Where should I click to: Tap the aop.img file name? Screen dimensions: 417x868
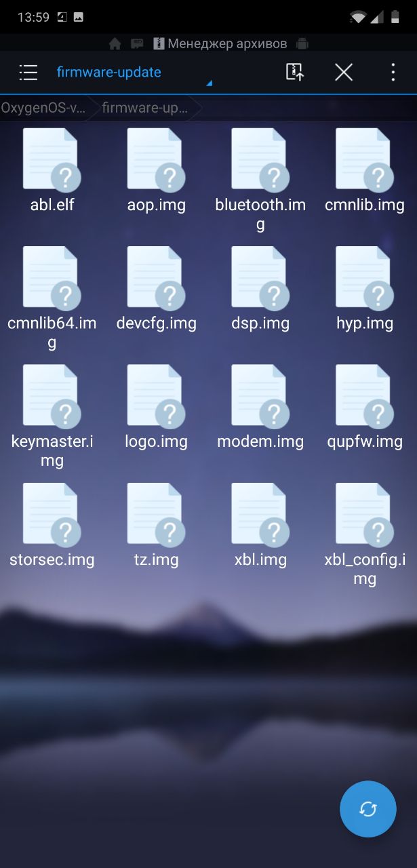click(x=157, y=205)
